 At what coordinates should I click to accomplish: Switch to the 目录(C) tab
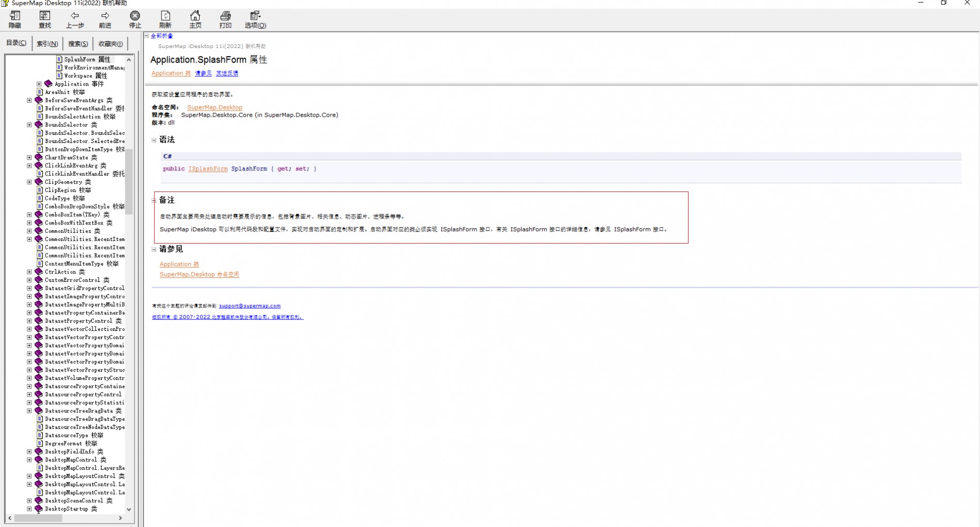(x=17, y=43)
